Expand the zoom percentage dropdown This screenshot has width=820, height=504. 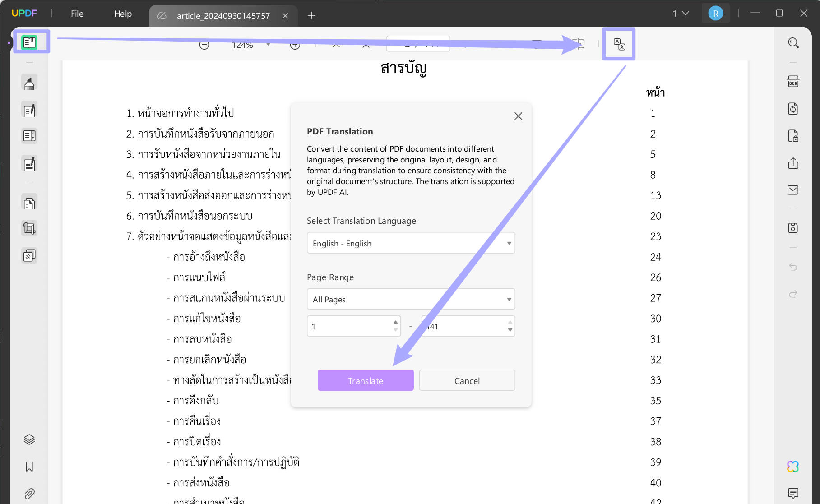coord(269,45)
